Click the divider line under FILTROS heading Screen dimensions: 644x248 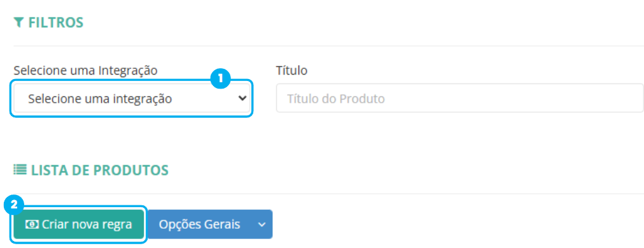click(328, 46)
